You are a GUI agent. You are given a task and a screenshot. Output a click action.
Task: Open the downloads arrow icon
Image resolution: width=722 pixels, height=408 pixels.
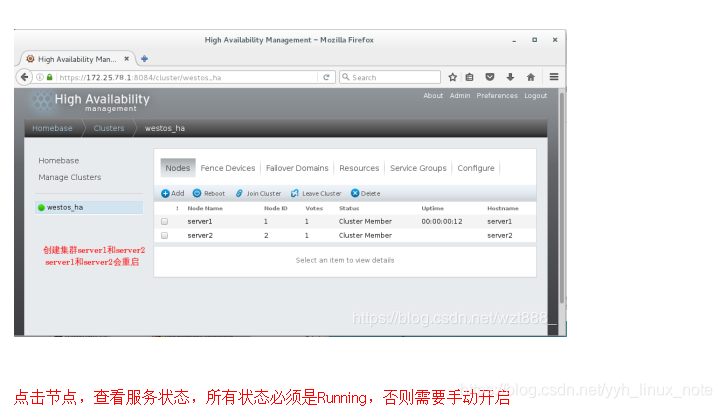coord(510,77)
